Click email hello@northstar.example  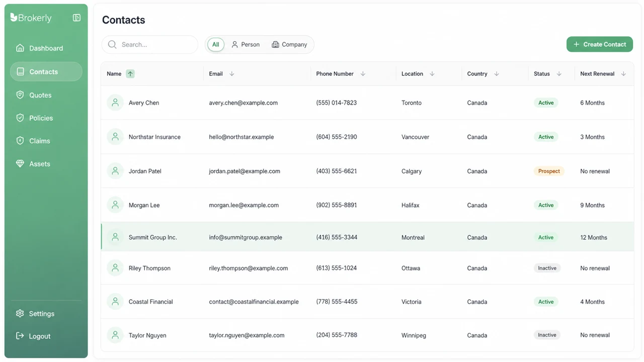[x=242, y=137]
